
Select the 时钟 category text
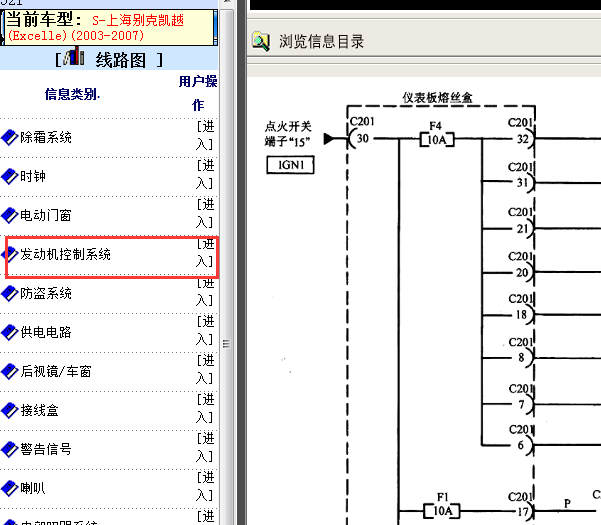point(33,176)
